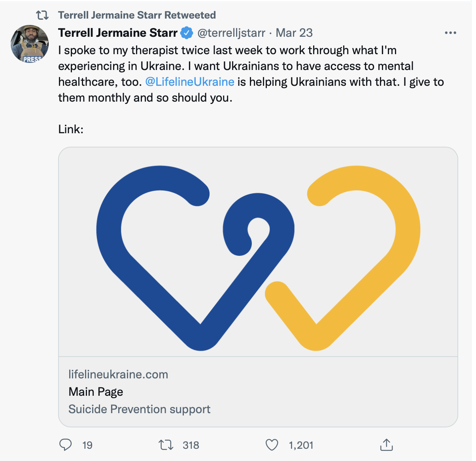Viewport: 476px width, 461px height.
Task: Open the @LifelineUkraine mention
Action: pos(190,82)
